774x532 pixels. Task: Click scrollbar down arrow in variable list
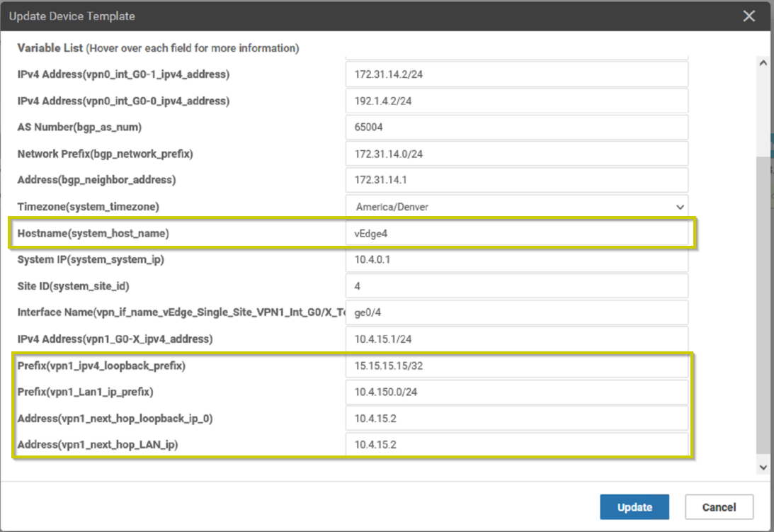coord(763,468)
